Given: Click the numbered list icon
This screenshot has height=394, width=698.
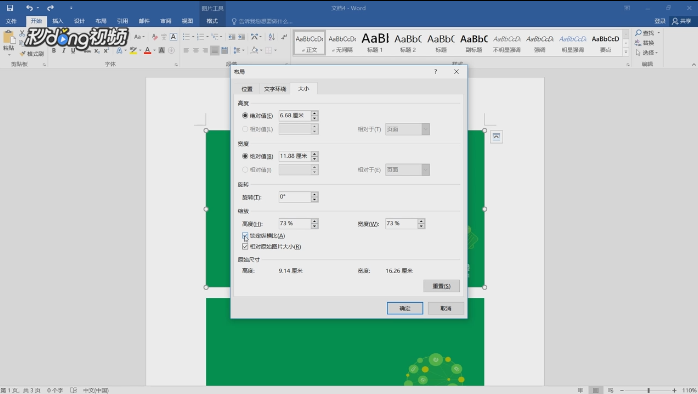Looking at the screenshot, I should pos(200,37).
